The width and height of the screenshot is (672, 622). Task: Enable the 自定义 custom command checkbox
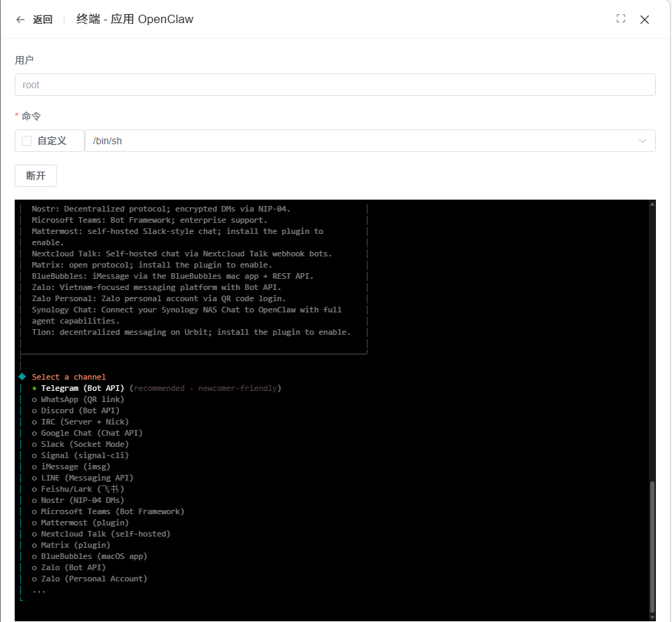point(27,141)
